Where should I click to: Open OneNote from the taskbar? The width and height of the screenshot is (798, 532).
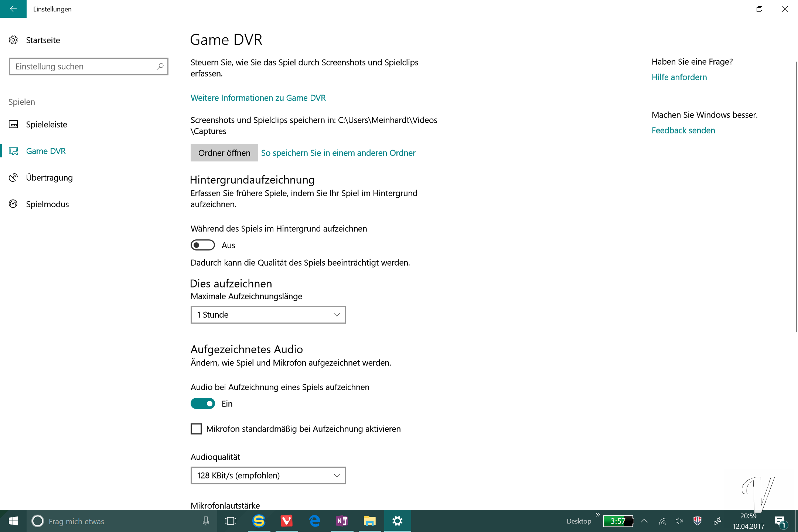pos(342,521)
